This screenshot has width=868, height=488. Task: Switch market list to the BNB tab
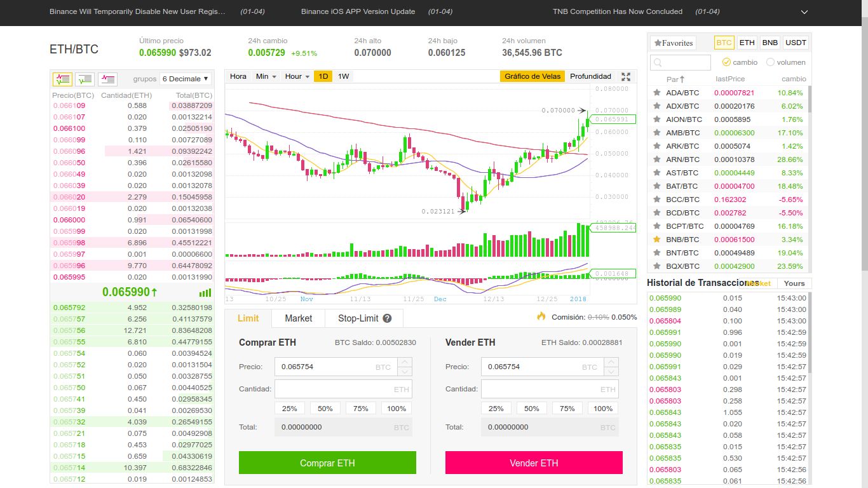[770, 43]
